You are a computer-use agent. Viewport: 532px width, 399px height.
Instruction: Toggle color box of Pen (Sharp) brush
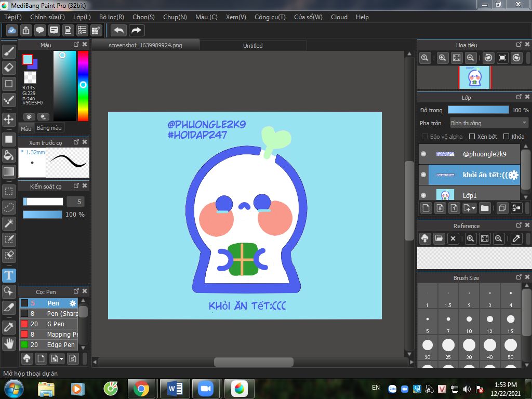[24, 313]
